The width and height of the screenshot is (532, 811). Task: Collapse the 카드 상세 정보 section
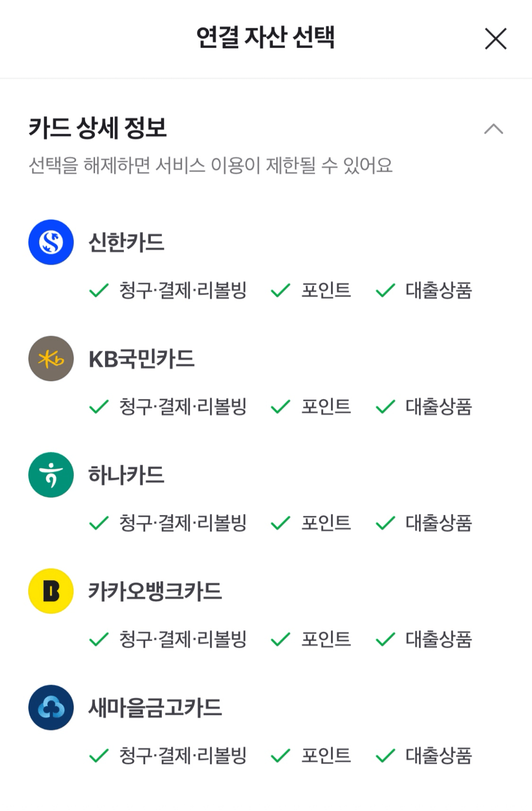(493, 129)
